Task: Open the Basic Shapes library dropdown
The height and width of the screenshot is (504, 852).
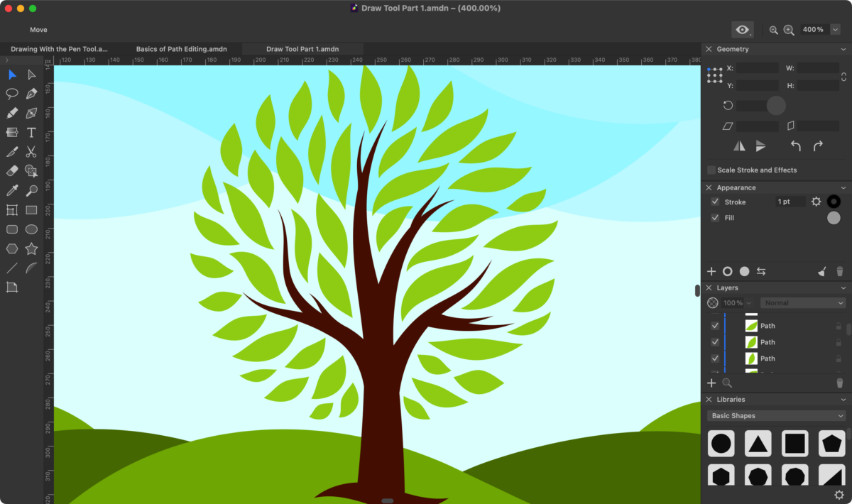Action: point(777,416)
